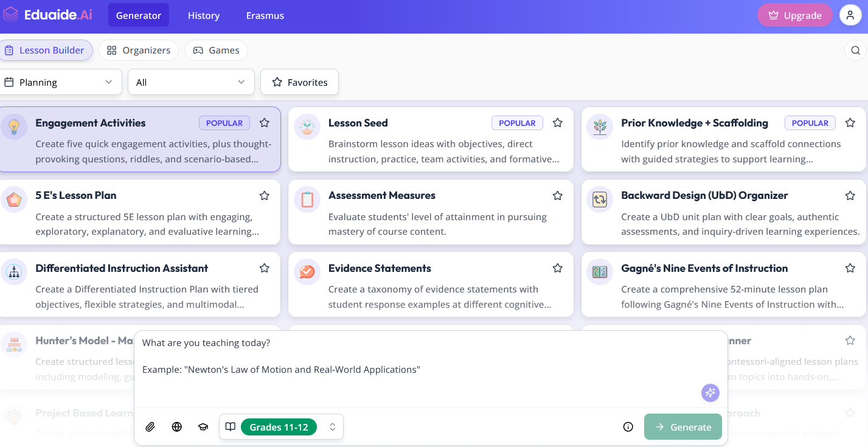The image size is (868, 447).
Task: Click the Eduaide.Ai logo
Action: (x=47, y=15)
